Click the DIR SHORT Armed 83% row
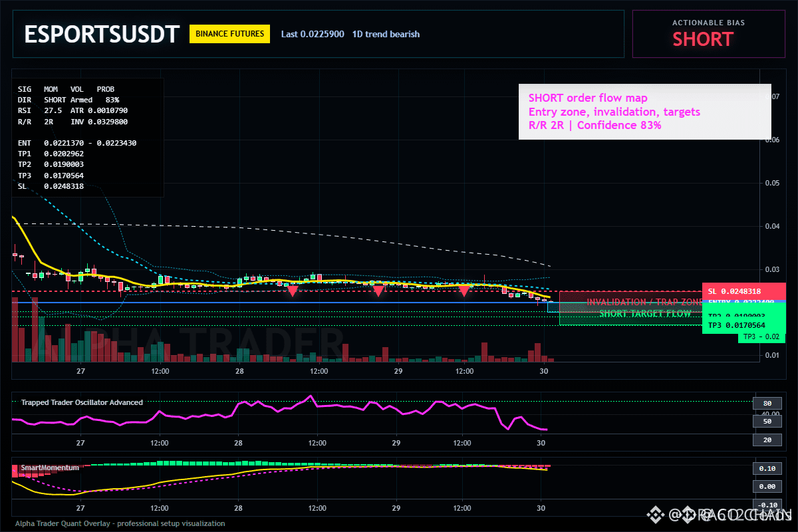The height and width of the screenshot is (532, 798). coord(68,100)
